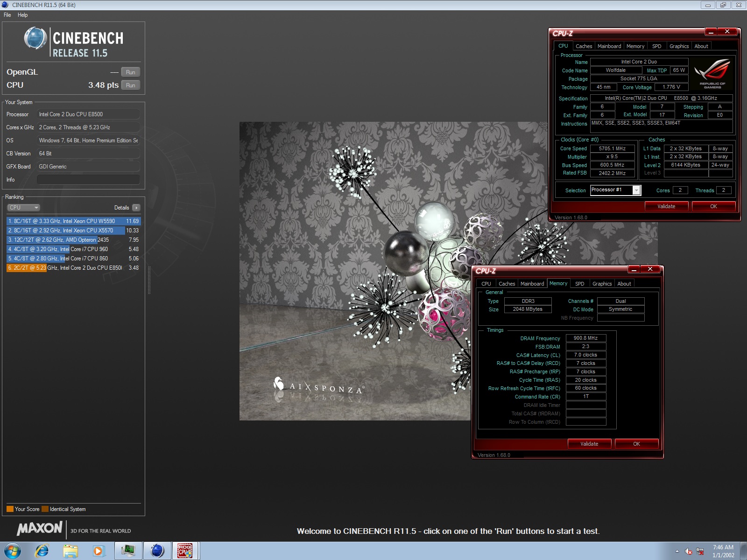Open Caches tab in lower CPU-Z window
The width and height of the screenshot is (747, 560).
point(507,284)
